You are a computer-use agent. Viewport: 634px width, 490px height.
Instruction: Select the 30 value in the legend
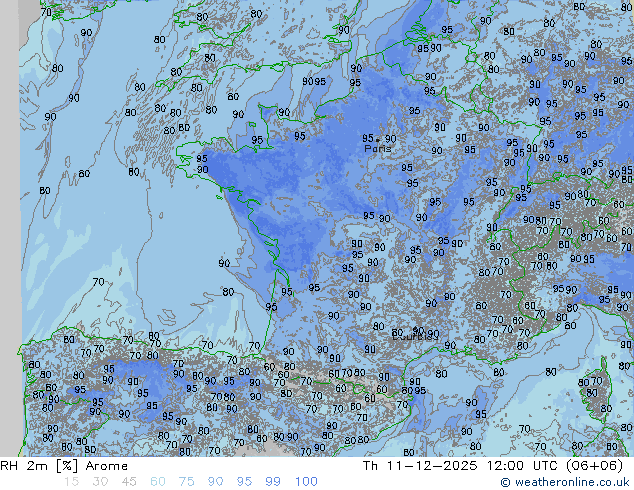100,482
